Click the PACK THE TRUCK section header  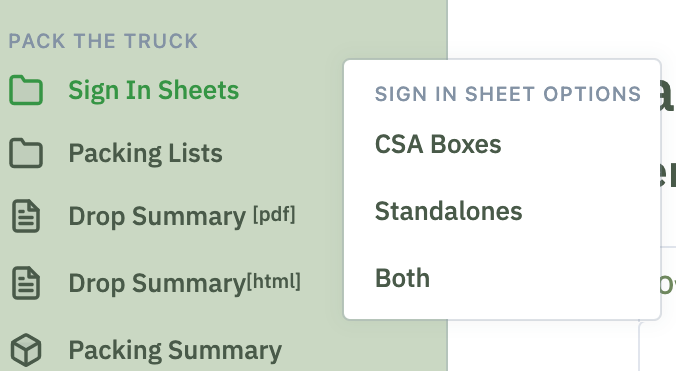click(103, 41)
